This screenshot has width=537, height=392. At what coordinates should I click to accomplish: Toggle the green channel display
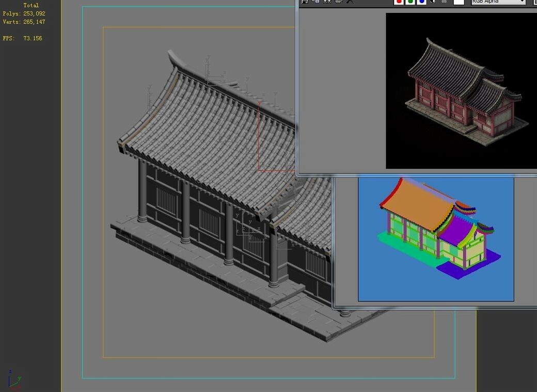coord(410,2)
